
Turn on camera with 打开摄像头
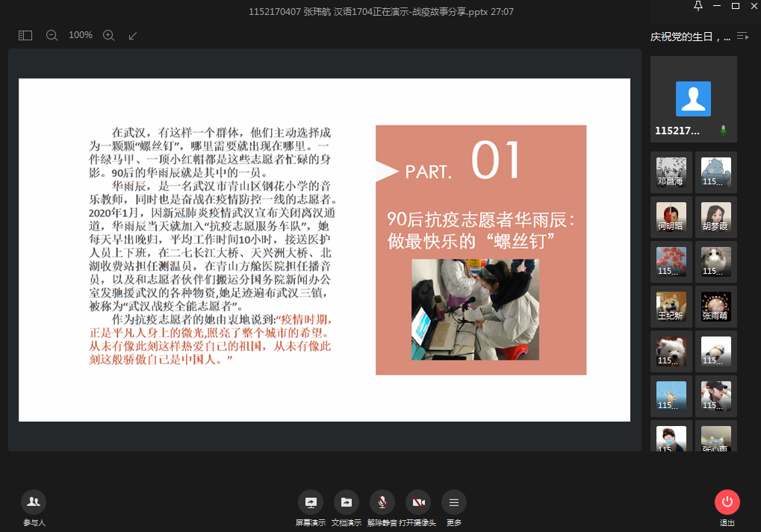417,507
